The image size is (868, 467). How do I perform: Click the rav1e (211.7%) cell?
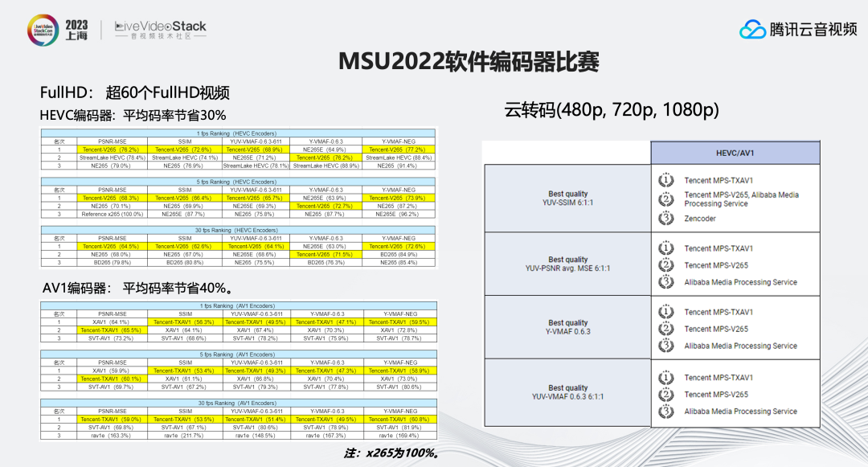coord(184,436)
